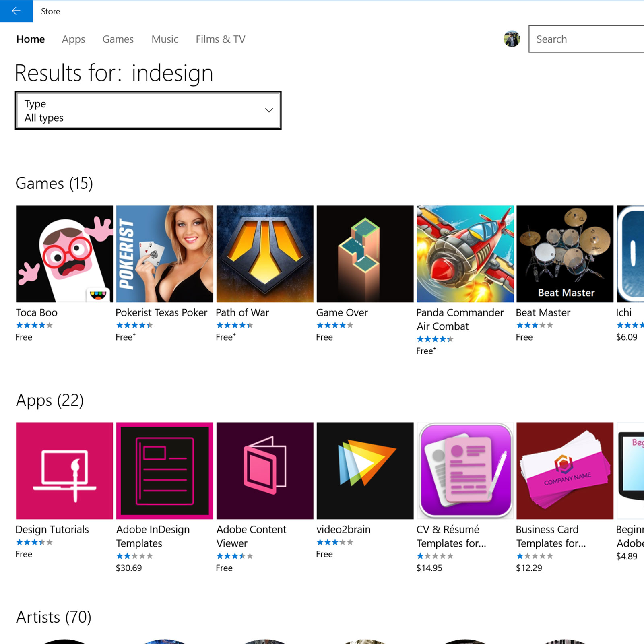Click Panda Commander Air Combat icon

(465, 254)
